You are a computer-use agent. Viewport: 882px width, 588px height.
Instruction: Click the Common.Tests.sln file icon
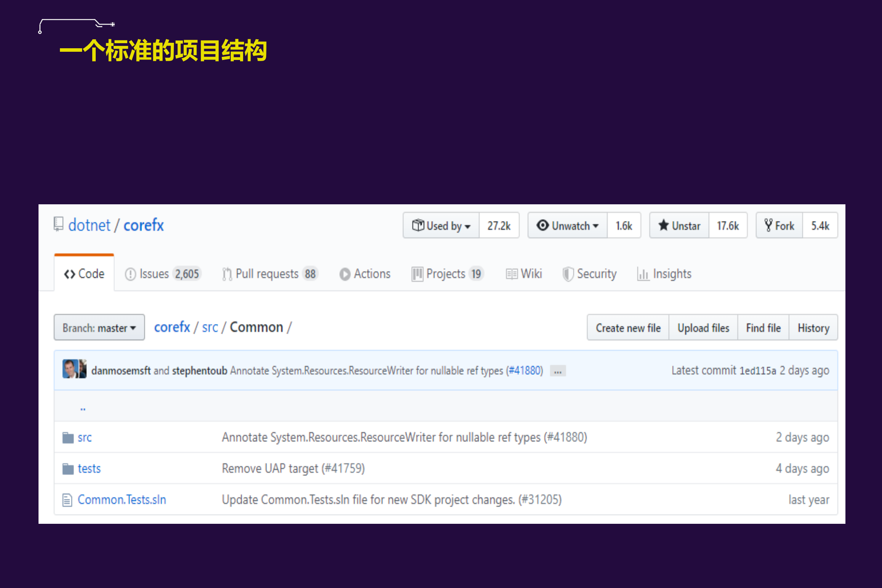click(67, 499)
